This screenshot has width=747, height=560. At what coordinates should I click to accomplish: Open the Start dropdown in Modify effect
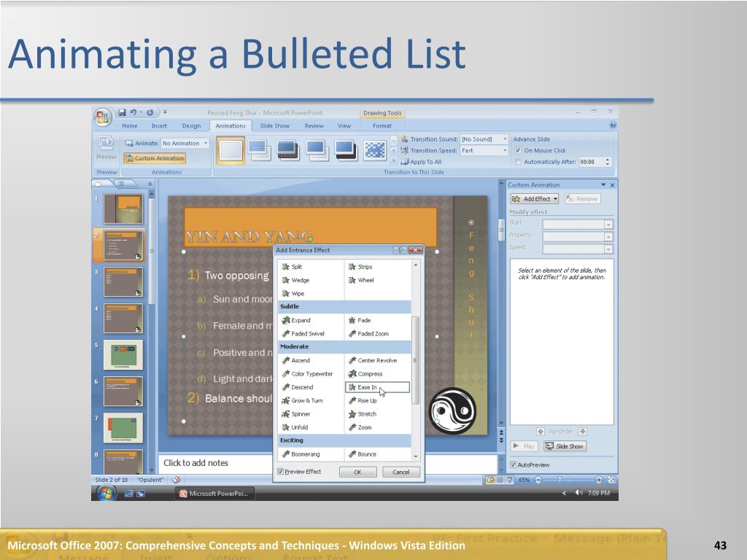click(x=608, y=224)
